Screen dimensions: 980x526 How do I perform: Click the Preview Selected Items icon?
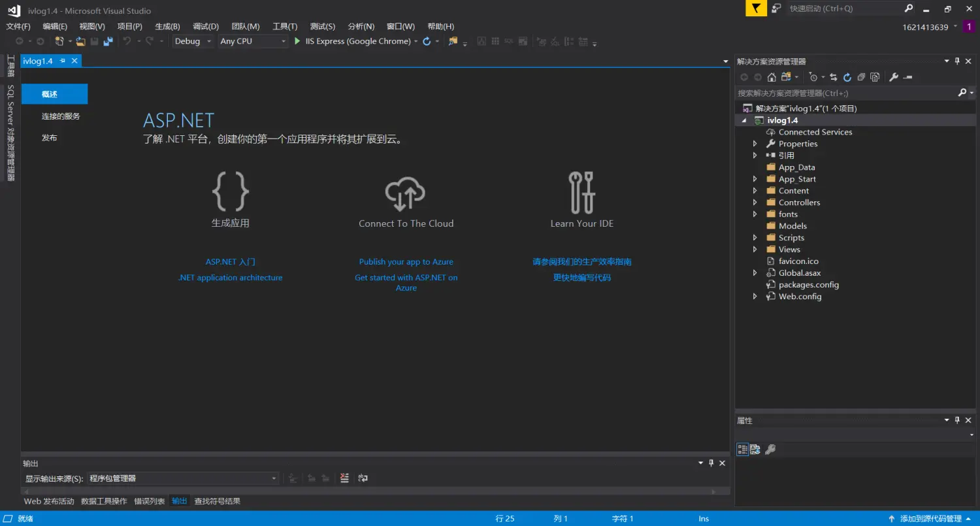click(907, 77)
